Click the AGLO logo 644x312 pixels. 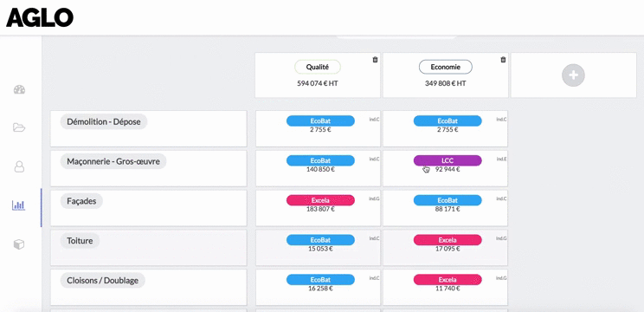[x=40, y=17]
